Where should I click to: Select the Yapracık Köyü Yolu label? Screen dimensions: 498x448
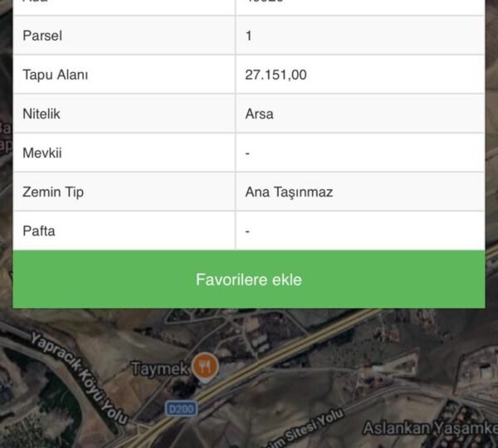pos(80,377)
